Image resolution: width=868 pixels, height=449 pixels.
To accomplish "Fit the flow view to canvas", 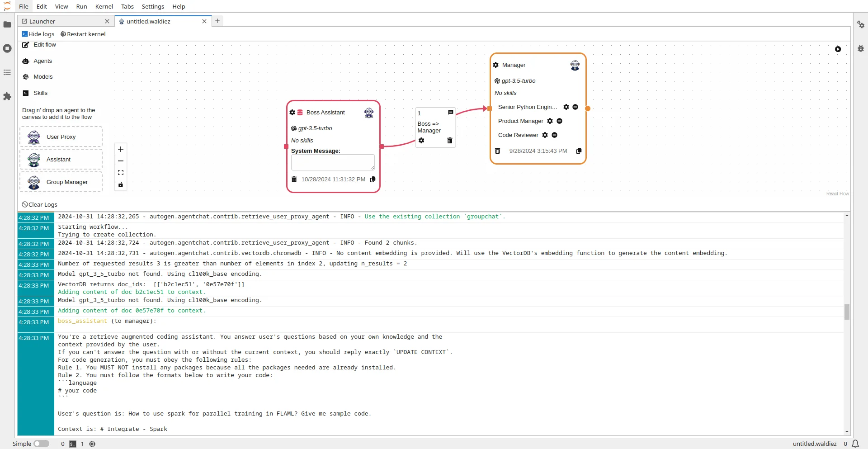I will coord(121,173).
